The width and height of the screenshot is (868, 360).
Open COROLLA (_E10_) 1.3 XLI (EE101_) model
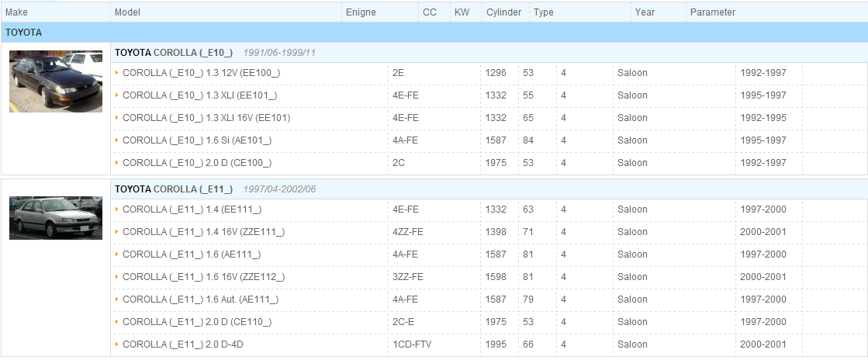click(200, 95)
